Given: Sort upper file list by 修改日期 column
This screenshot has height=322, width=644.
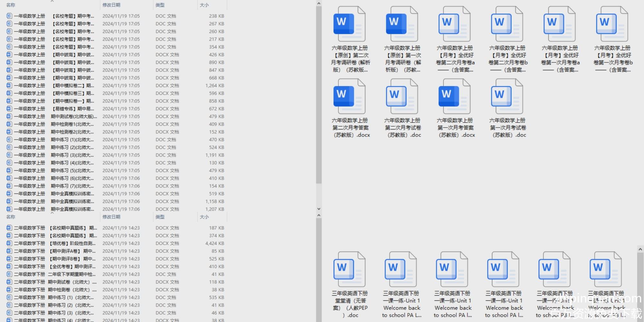Looking at the screenshot, I should pos(111,5).
